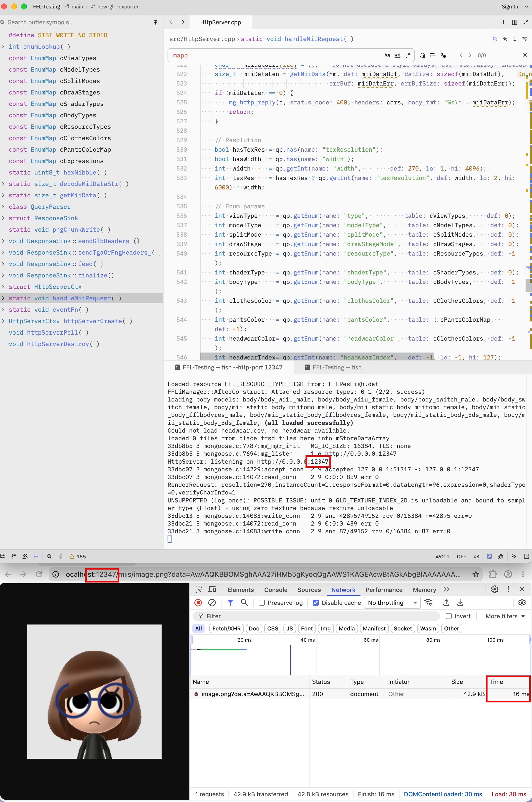532x802 pixels.
Task: Clear the network log
Action: click(x=212, y=603)
